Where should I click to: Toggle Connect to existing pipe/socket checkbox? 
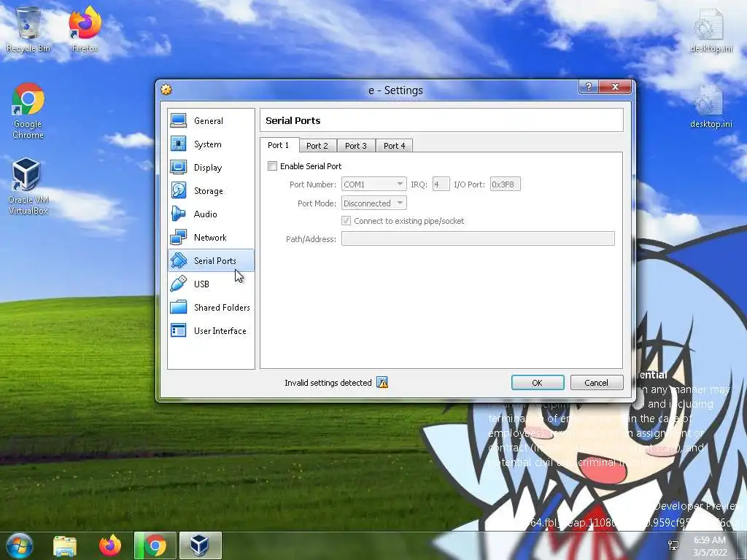[347, 220]
